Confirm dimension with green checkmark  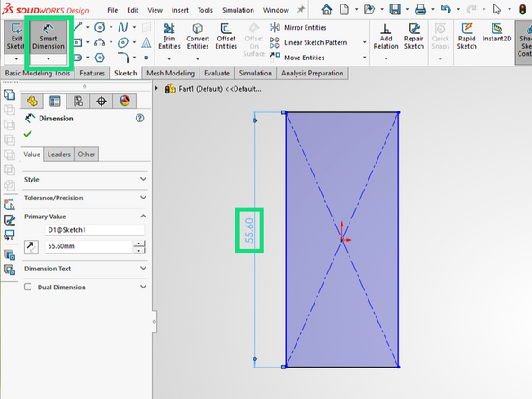click(x=28, y=134)
